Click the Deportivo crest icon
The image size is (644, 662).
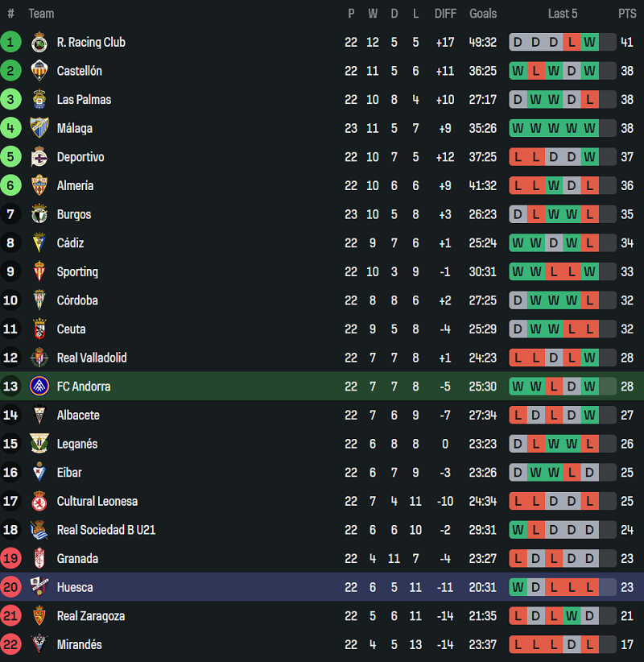click(39, 157)
